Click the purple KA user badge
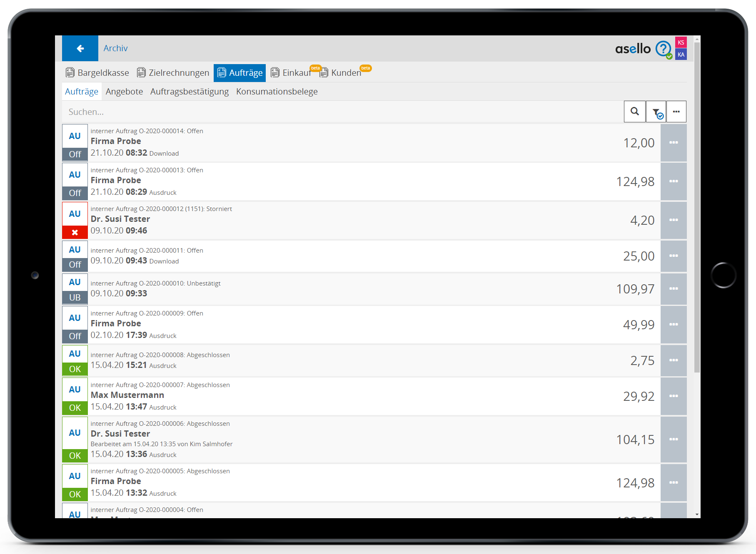The image size is (756, 554). (x=681, y=55)
